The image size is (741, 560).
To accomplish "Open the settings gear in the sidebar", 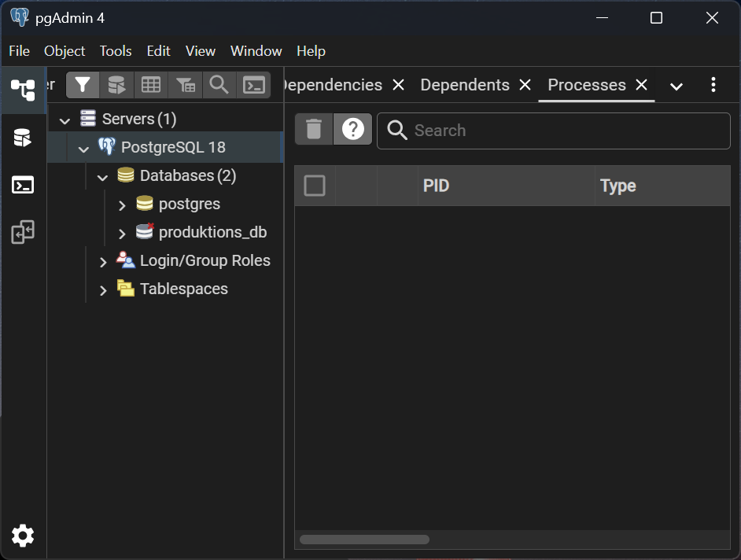I will tap(23, 536).
